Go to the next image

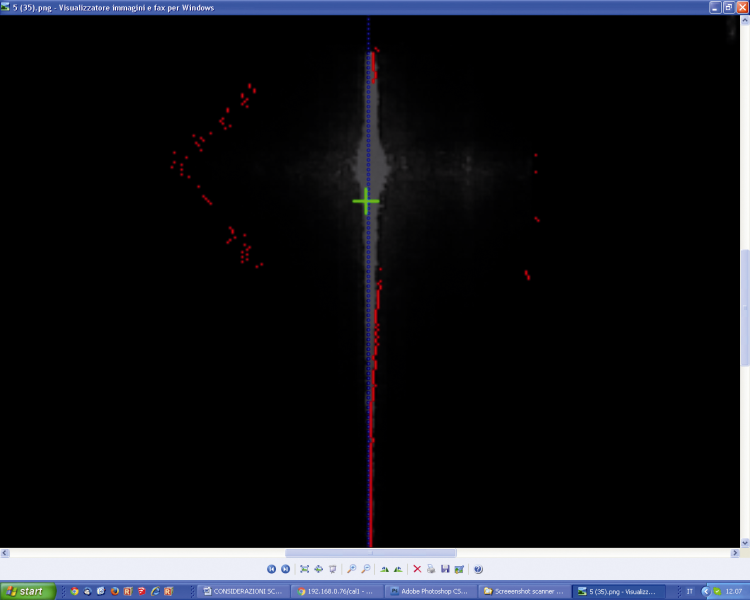[286, 569]
